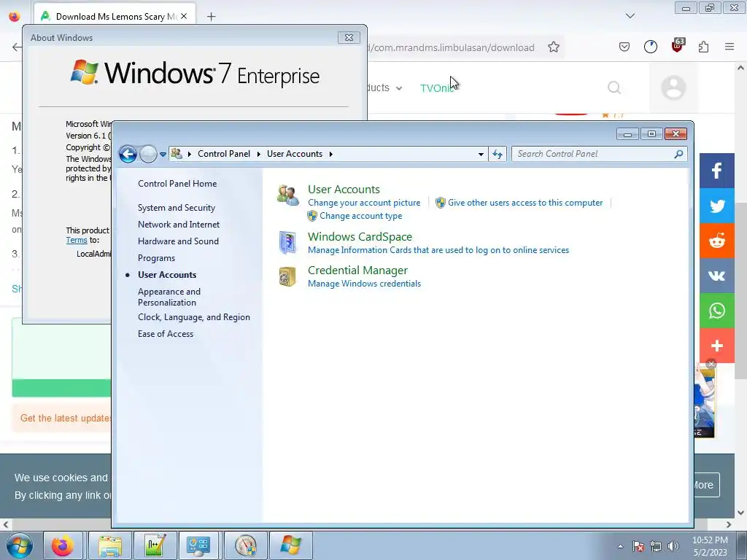Open Clock, Language, and Region category
The height and width of the screenshot is (560, 747).
click(x=194, y=317)
